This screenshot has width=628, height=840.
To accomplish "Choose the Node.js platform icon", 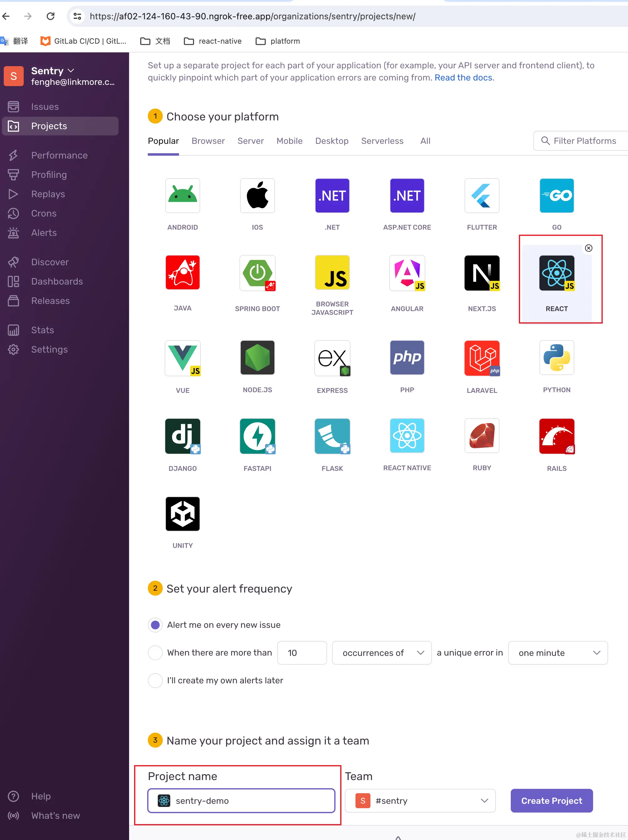I will tap(257, 357).
